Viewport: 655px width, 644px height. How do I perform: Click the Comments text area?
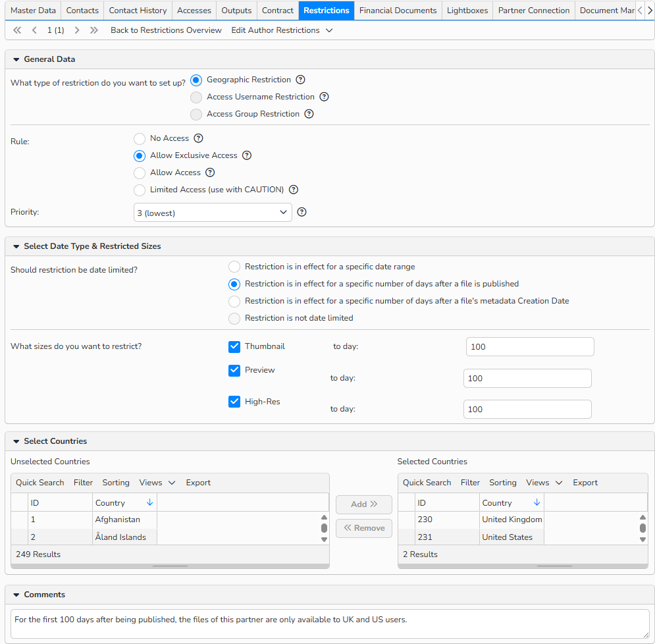(x=330, y=624)
